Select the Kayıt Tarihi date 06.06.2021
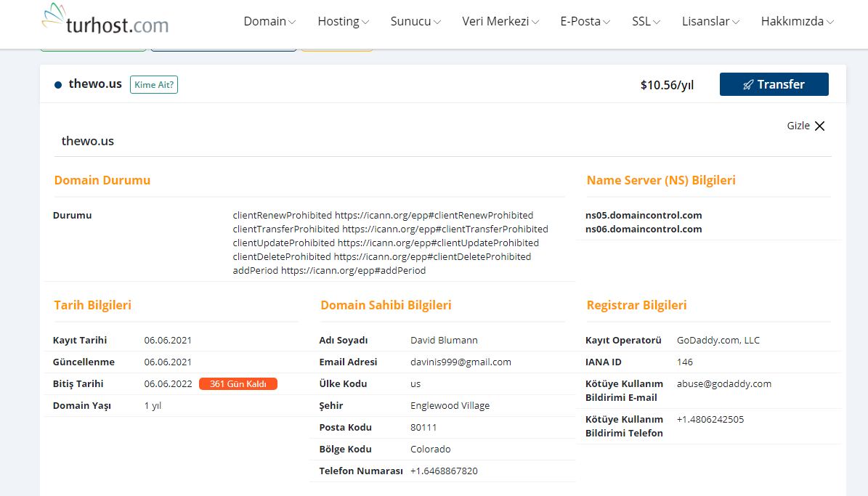The image size is (868, 496). point(168,341)
